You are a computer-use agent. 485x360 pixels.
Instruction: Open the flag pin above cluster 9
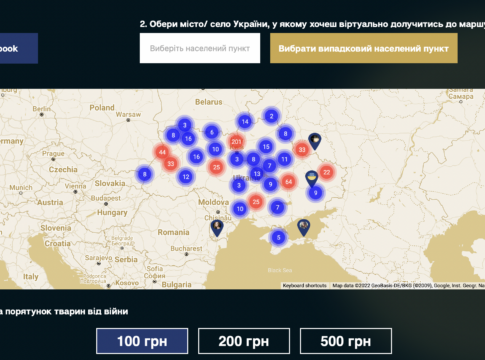pyautogui.click(x=312, y=179)
